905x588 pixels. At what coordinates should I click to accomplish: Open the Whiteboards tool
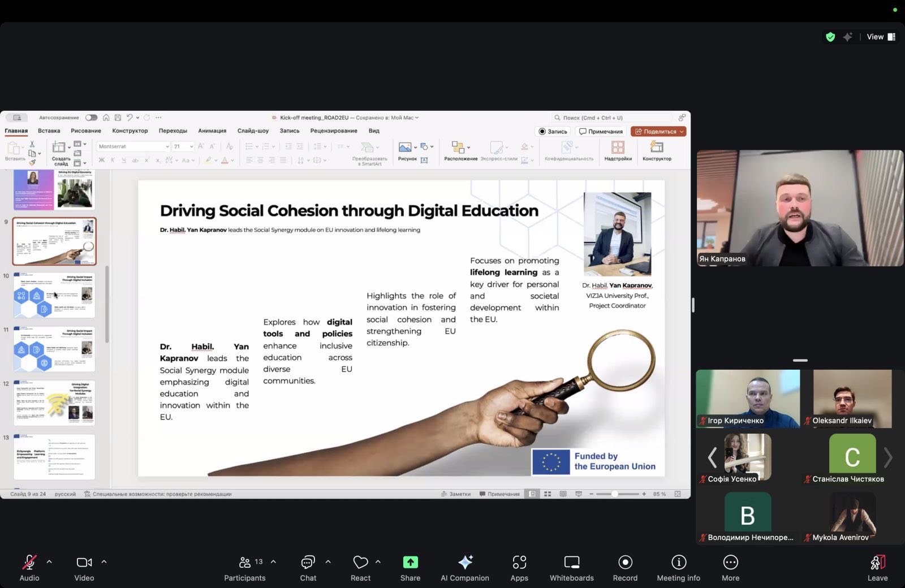tap(571, 563)
